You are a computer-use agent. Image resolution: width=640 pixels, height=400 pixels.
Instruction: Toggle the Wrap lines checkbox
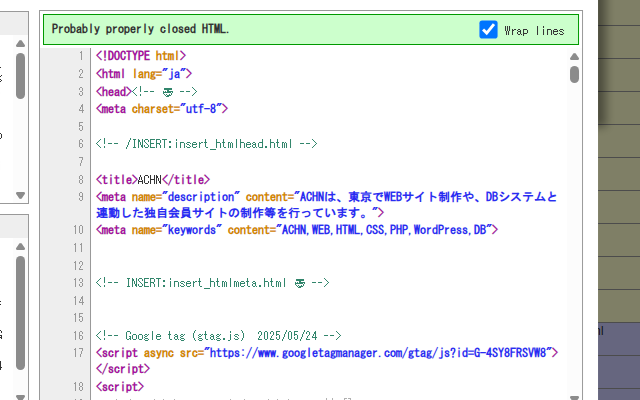tap(488, 30)
